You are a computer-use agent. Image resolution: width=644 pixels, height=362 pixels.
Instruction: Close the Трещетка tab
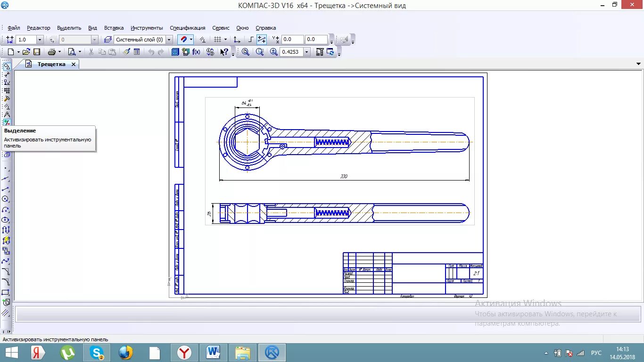click(x=74, y=64)
